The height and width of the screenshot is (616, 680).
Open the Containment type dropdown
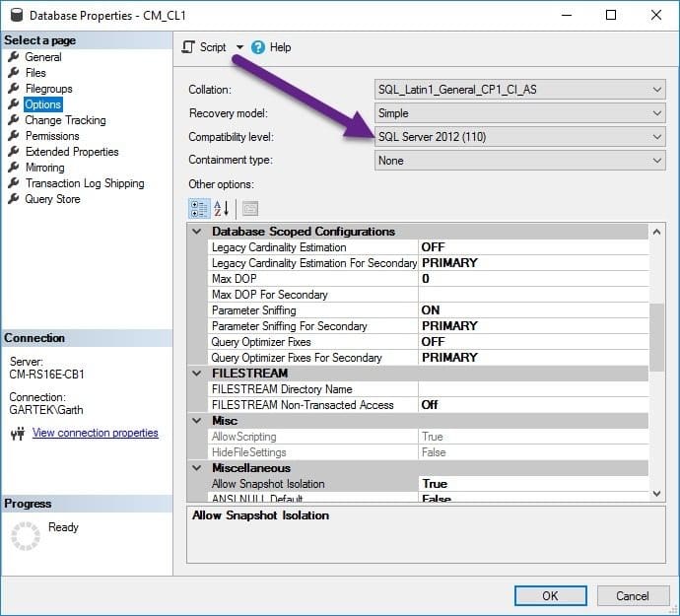519,160
